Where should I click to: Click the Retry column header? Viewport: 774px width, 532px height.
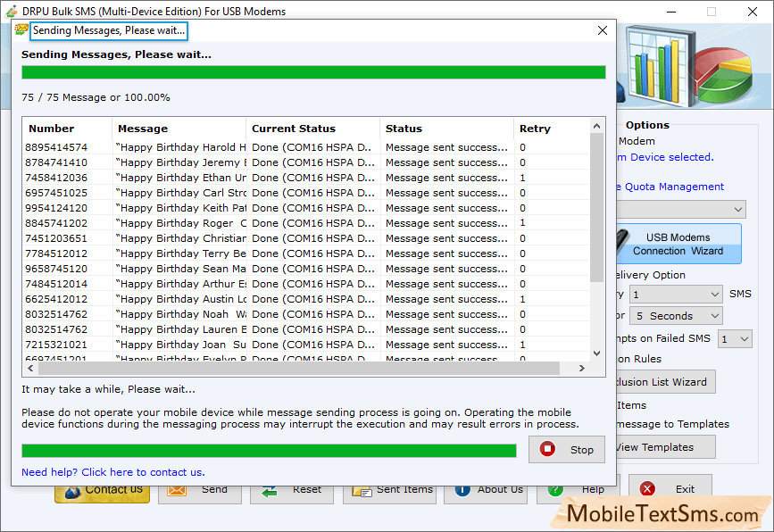coord(552,129)
